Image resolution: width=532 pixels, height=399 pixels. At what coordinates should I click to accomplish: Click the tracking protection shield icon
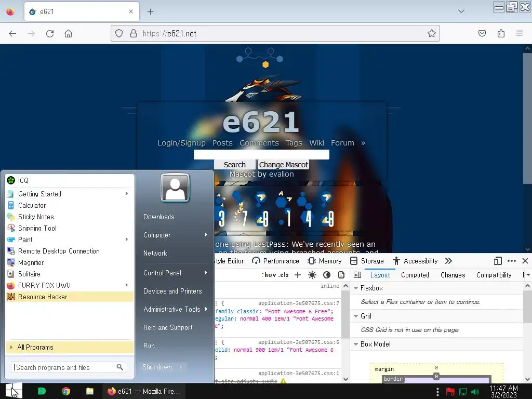point(119,33)
